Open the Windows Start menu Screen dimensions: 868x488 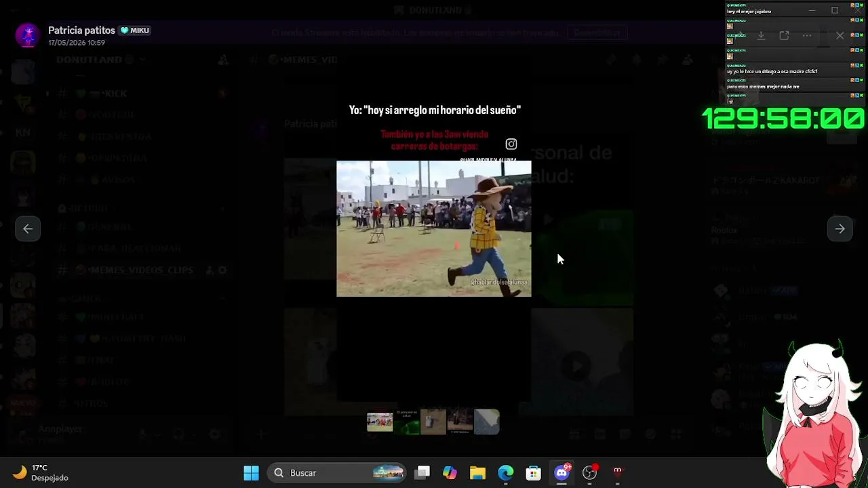point(252,473)
